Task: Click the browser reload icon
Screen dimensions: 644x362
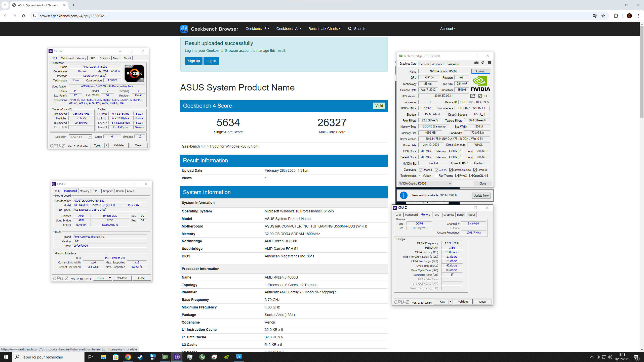Action: [x=24, y=16]
